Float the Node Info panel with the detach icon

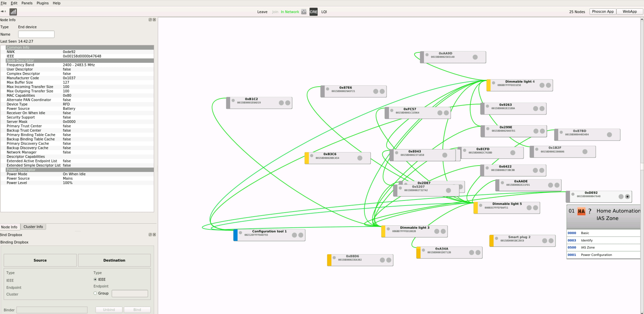(150, 20)
